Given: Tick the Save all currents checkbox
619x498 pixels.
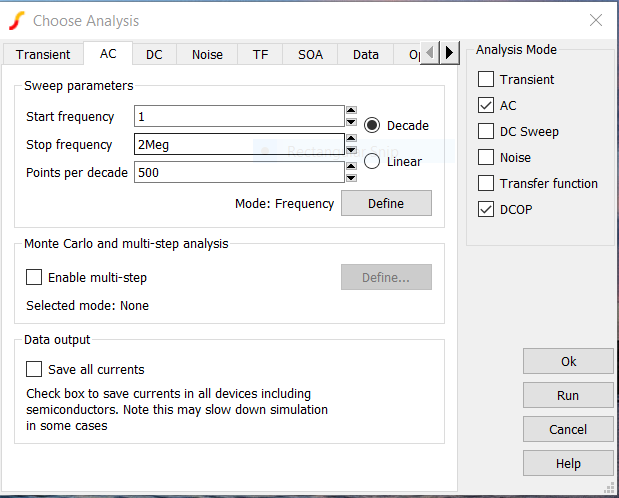Looking at the screenshot, I should tap(34, 370).
